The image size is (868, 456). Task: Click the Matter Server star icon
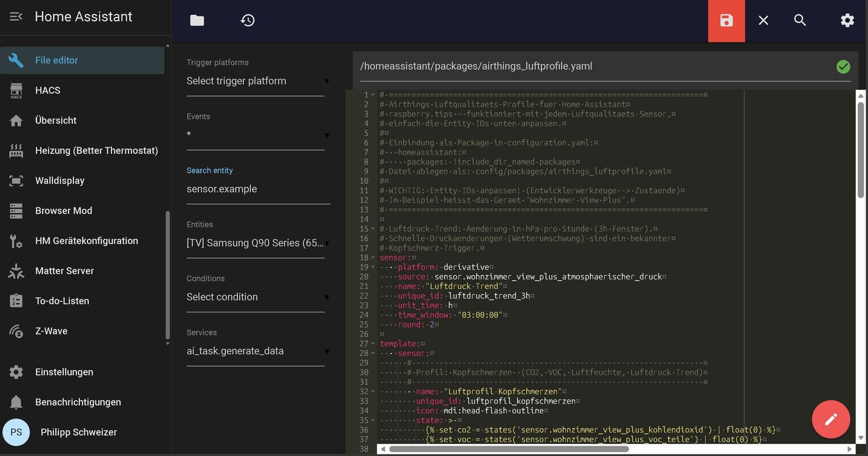tap(16, 271)
